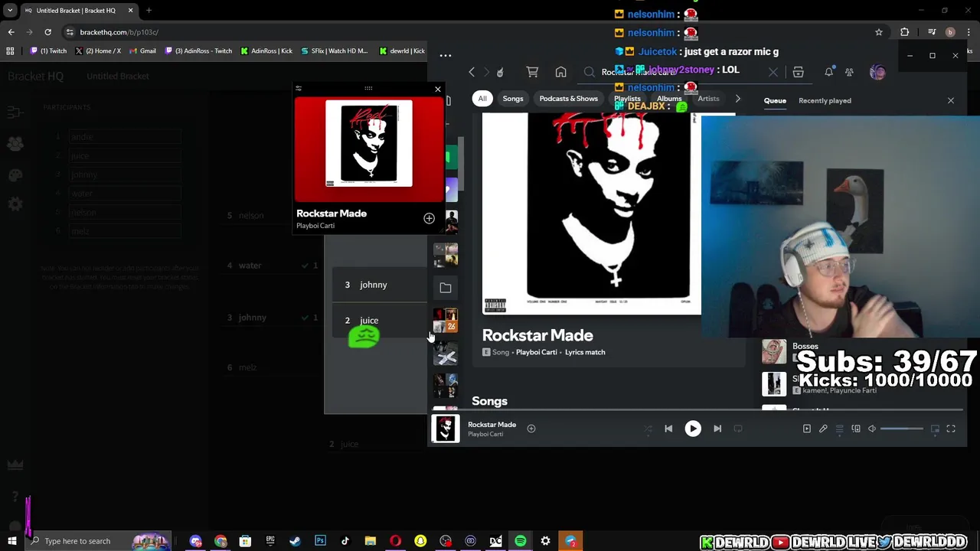980x551 pixels.
Task: Open the Gmail bookmark
Action: (x=142, y=51)
